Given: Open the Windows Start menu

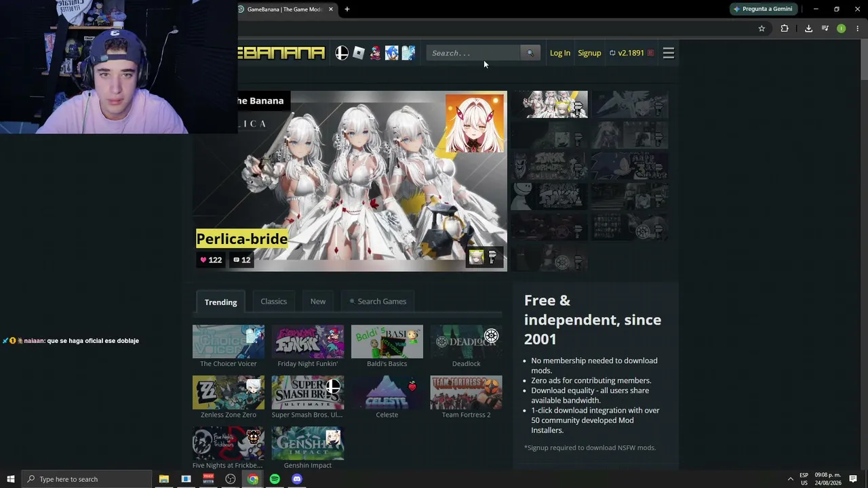Looking at the screenshot, I should click(11, 479).
